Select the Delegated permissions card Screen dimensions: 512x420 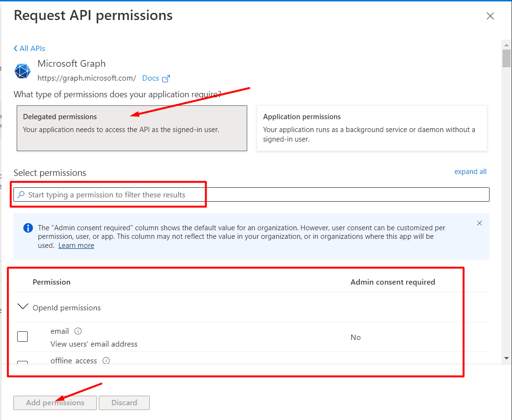(132, 128)
